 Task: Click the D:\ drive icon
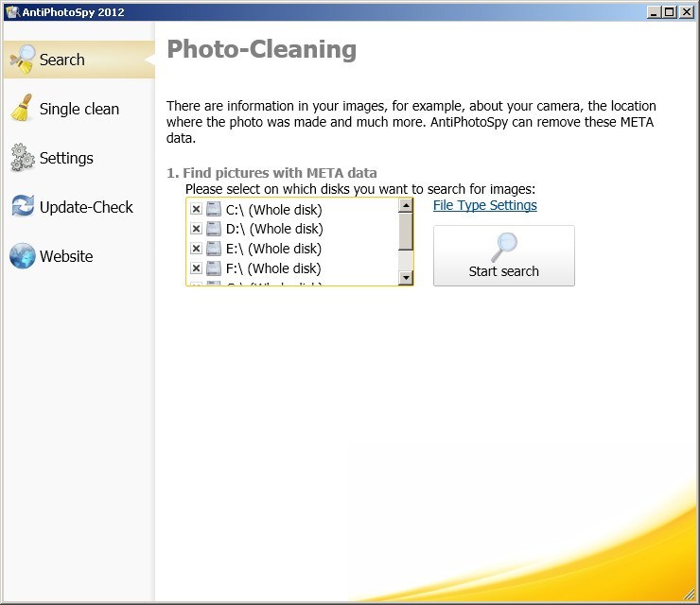click(214, 229)
